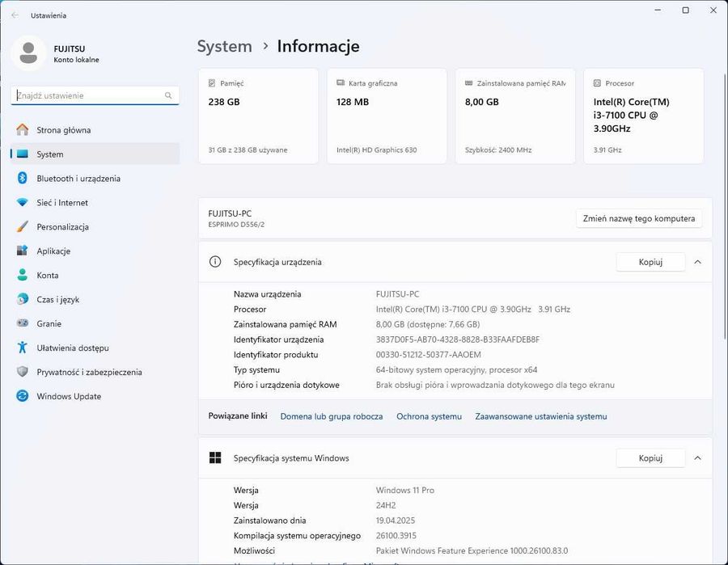Open Domena lub grupa robocza link
This screenshot has width=728, height=565.
tap(331, 416)
